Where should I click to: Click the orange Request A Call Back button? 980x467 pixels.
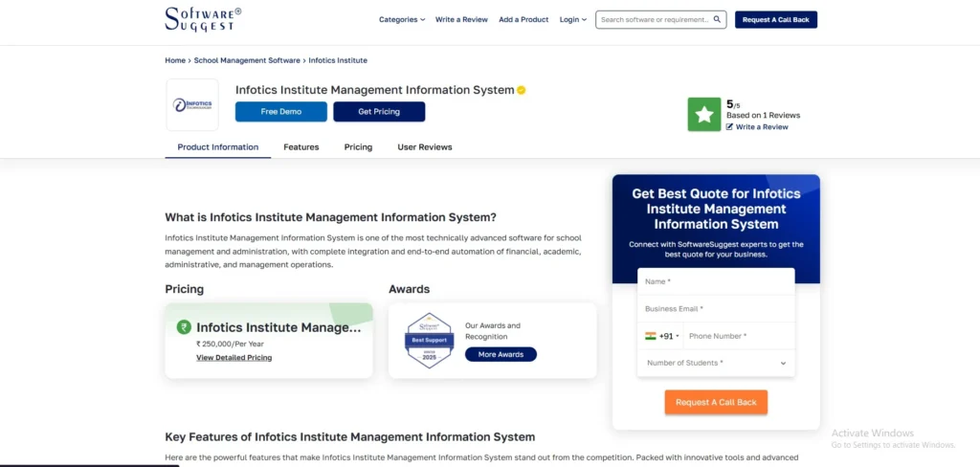point(716,402)
